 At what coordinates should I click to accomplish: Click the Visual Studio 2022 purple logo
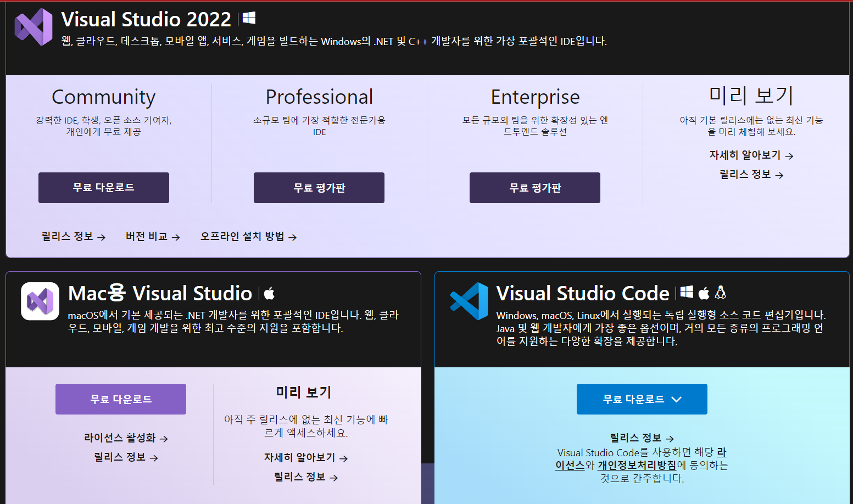pos(34,27)
